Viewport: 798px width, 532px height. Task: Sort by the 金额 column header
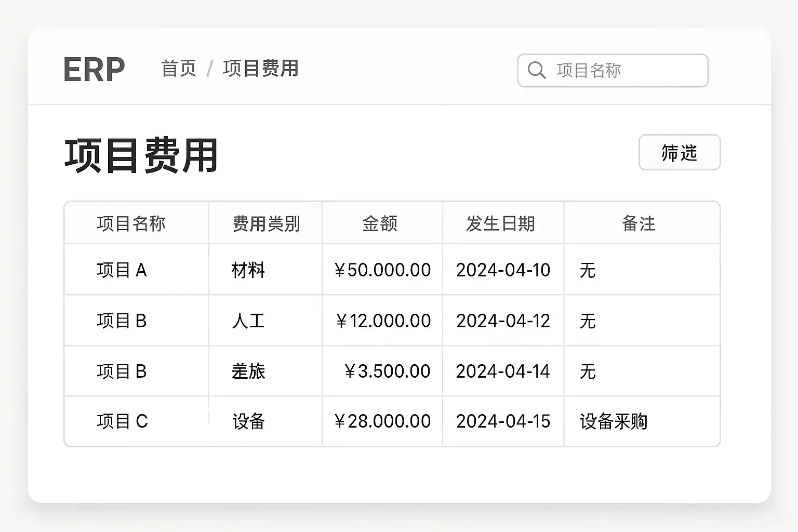pos(380,224)
